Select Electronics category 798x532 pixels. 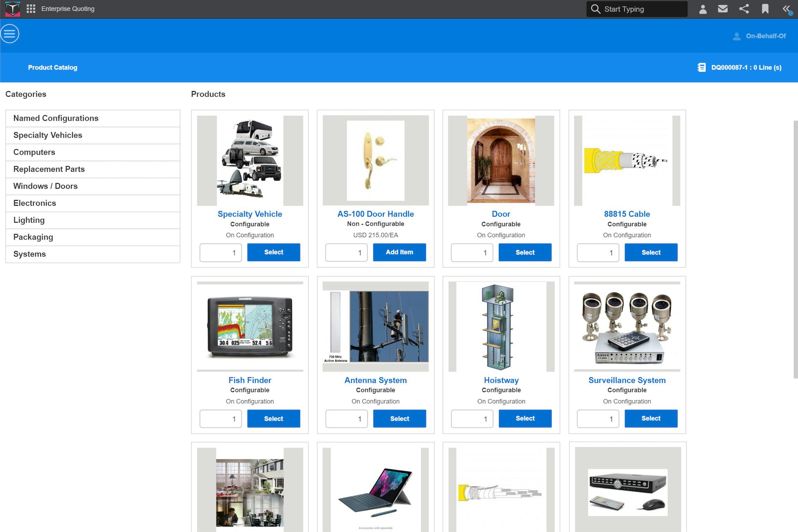pos(93,203)
